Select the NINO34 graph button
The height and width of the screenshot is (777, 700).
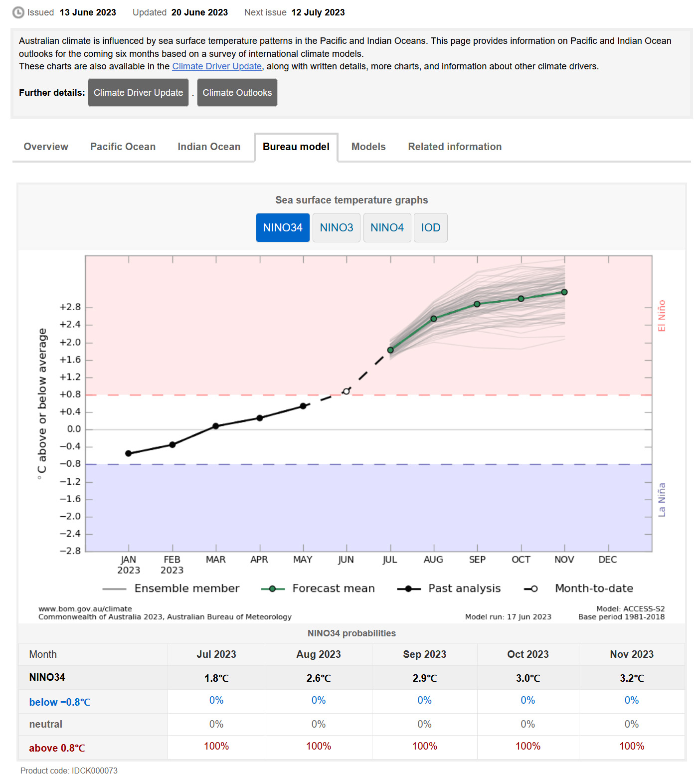(x=283, y=228)
